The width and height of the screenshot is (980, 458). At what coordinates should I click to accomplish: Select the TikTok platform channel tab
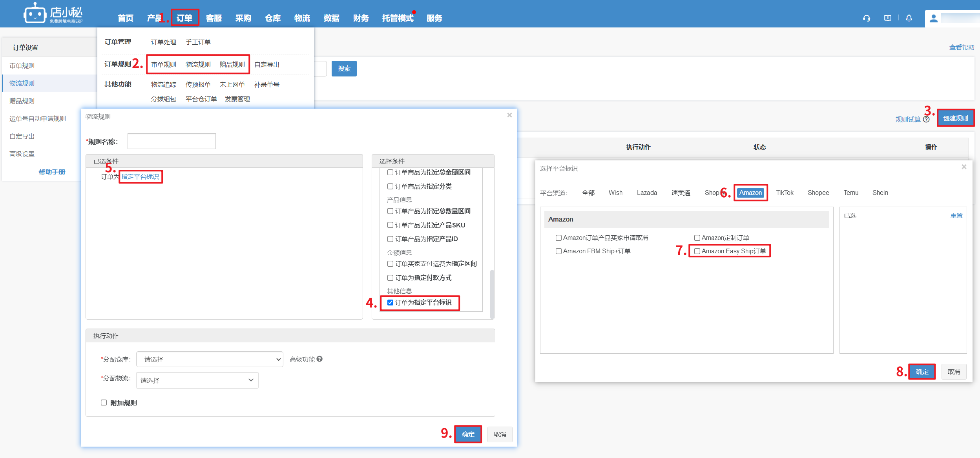tap(784, 193)
